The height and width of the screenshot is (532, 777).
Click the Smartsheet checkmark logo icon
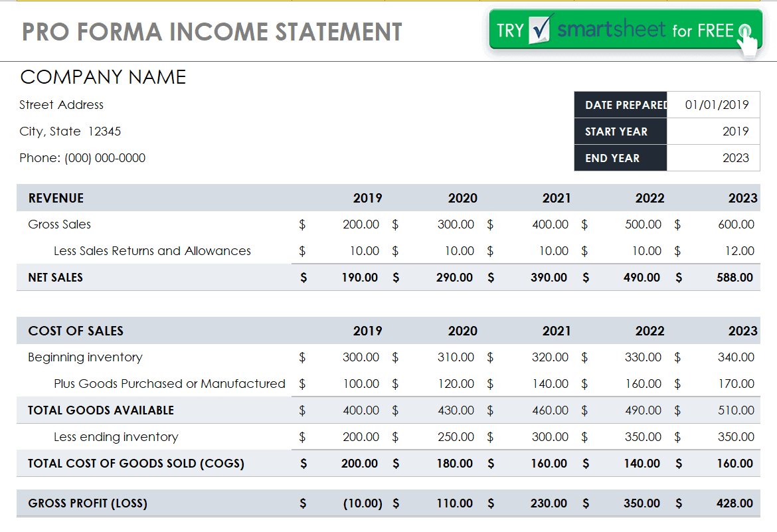click(540, 29)
